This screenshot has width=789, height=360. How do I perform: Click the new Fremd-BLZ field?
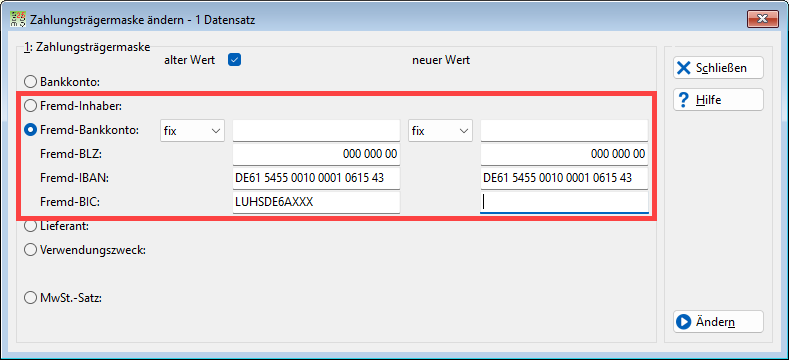(565, 155)
